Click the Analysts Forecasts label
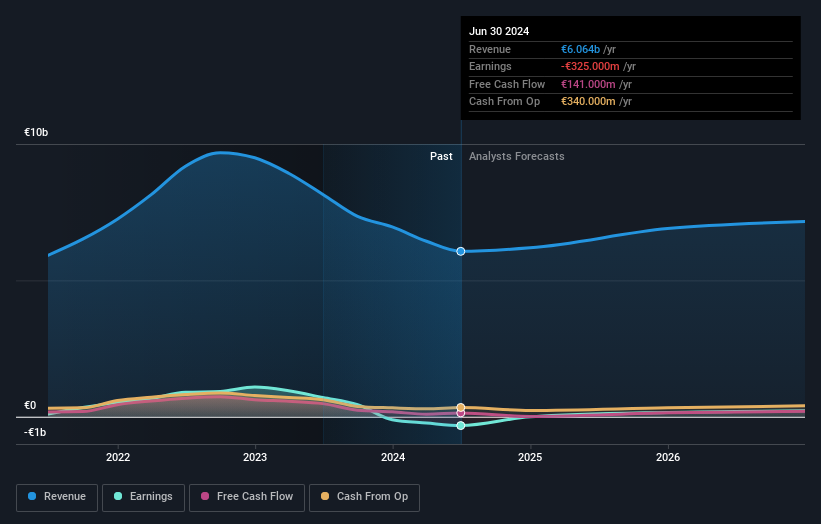Image resolution: width=821 pixels, height=524 pixels. pos(517,156)
